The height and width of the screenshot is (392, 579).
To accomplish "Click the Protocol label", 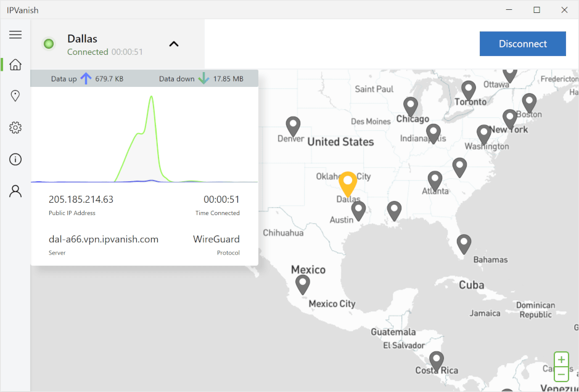I will coord(228,253).
